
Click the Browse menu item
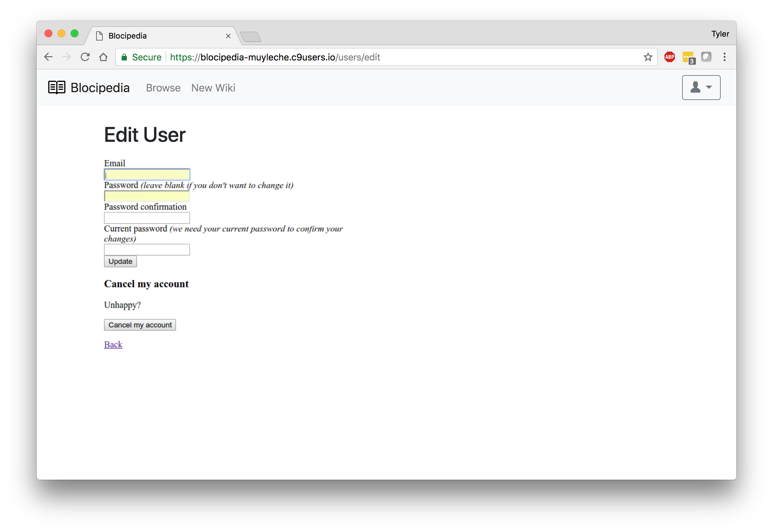click(163, 88)
